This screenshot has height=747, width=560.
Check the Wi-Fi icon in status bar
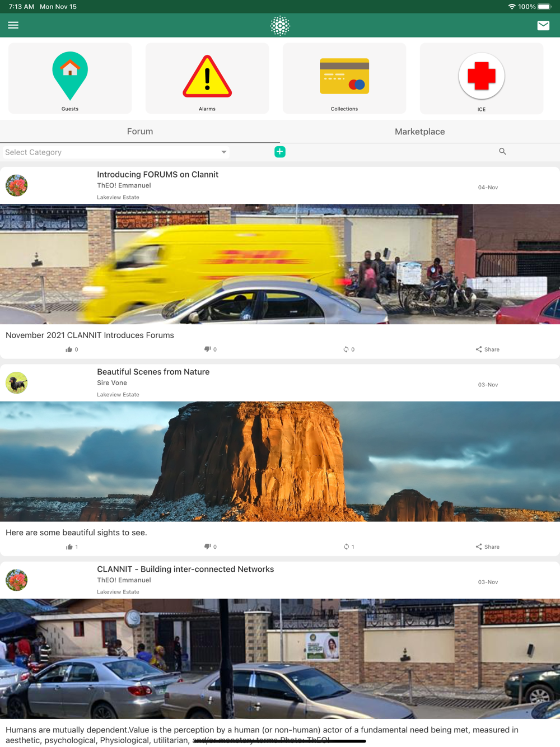point(511,7)
